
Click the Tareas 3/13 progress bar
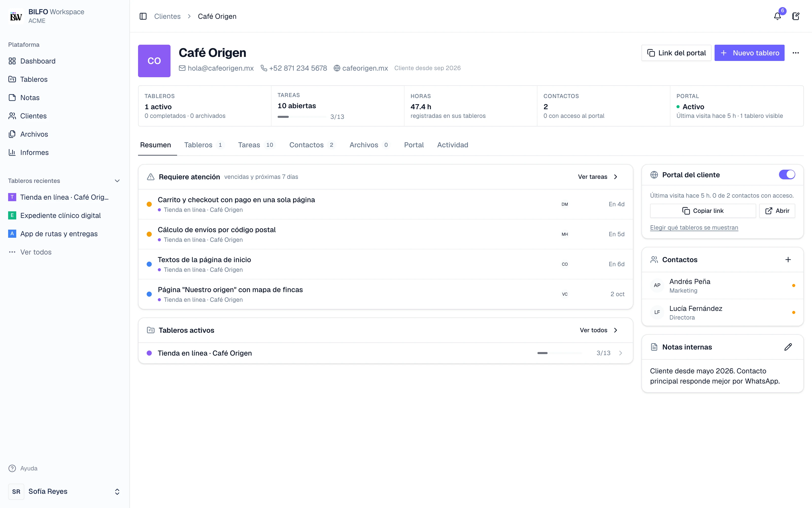(x=301, y=117)
